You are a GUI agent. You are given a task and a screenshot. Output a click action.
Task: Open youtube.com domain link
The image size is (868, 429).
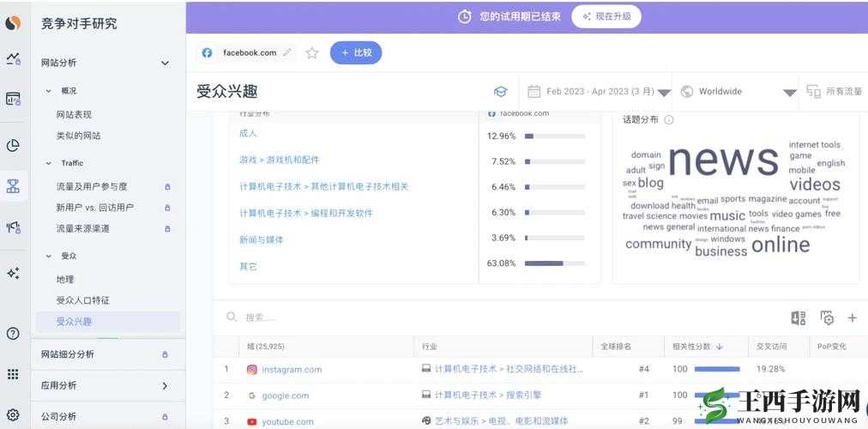[287, 422]
